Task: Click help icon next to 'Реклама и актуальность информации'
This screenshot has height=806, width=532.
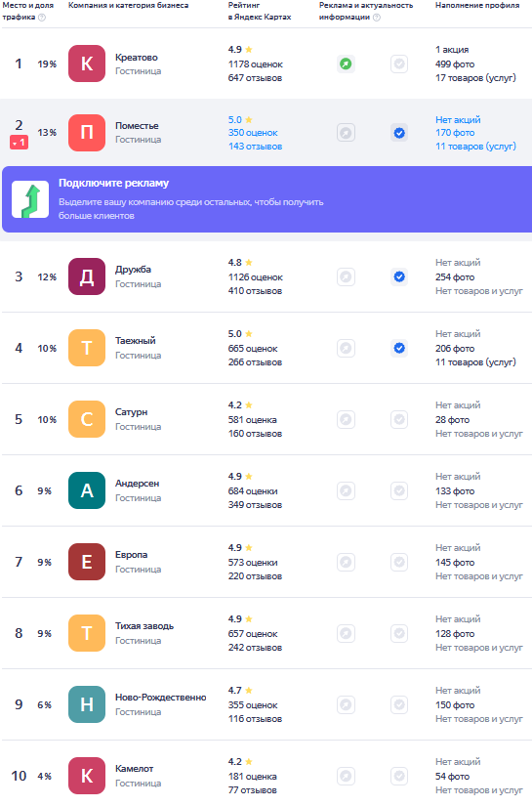Action: (x=377, y=18)
